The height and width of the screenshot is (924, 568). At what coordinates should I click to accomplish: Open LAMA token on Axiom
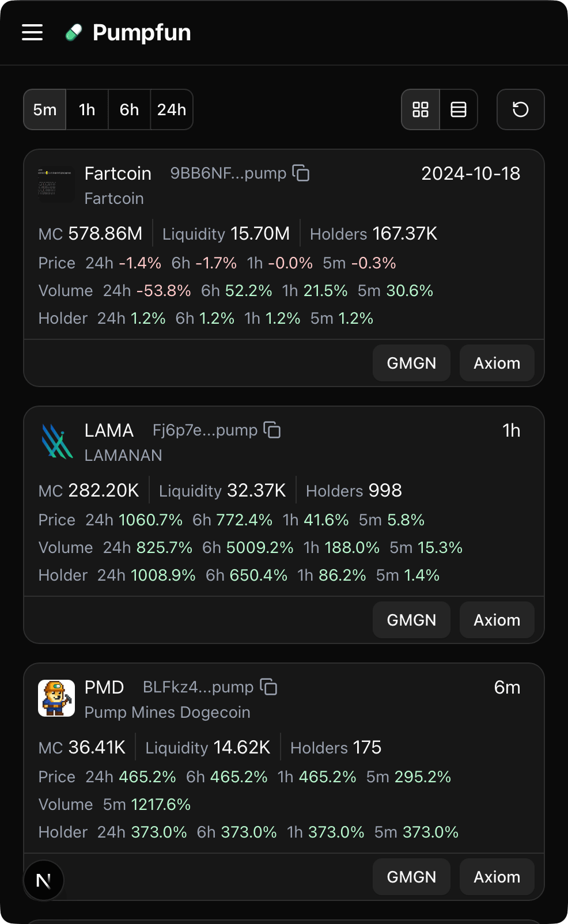(x=497, y=620)
